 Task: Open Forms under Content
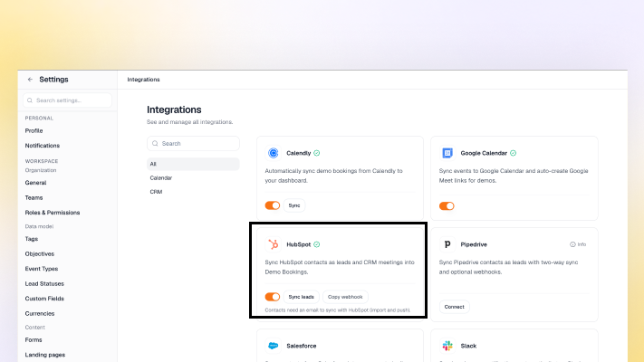click(x=34, y=340)
